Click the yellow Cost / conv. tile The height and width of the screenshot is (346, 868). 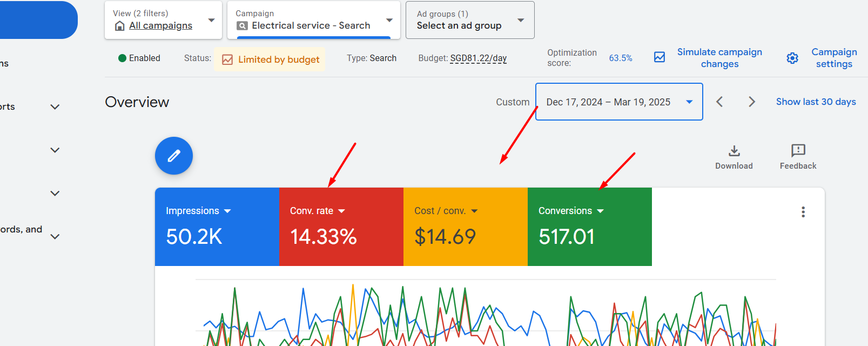[x=465, y=227]
